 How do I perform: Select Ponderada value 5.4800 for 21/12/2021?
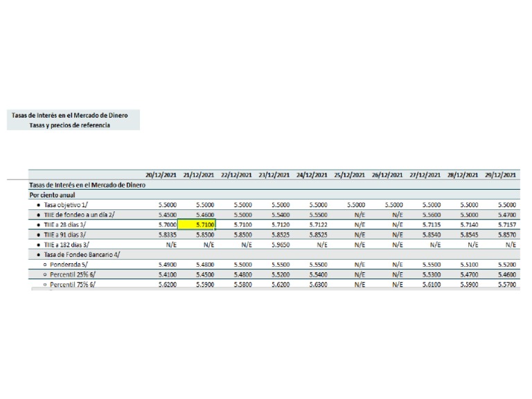pyautogui.click(x=205, y=265)
